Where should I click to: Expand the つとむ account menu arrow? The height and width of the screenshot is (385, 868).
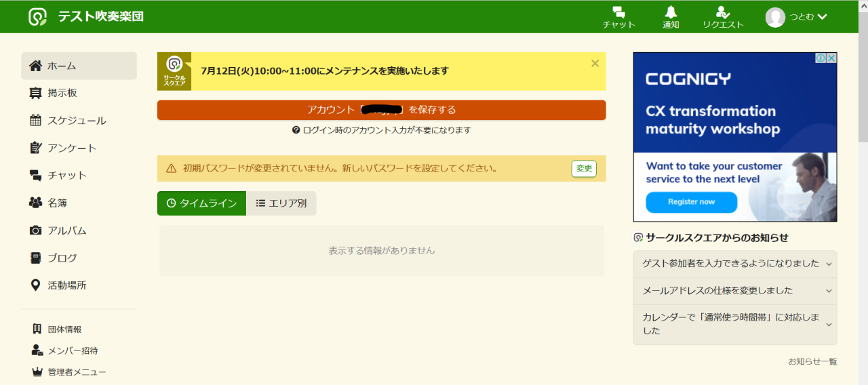tap(823, 17)
